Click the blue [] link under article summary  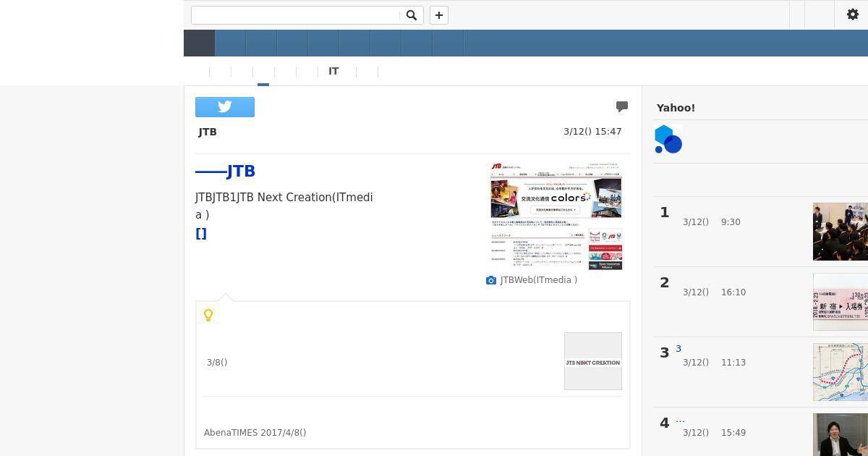(x=201, y=233)
